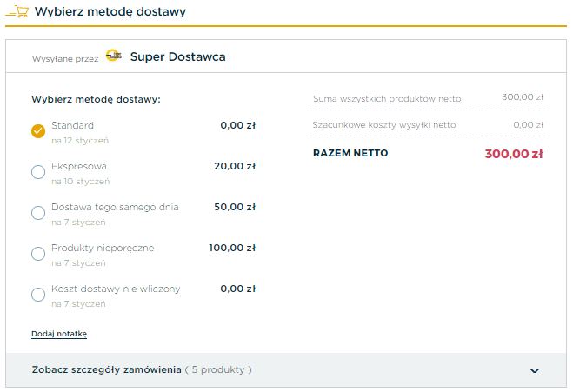Click the Dostawa tego samego dnia label
Viewport: 573px width, 392px height.
click(115, 207)
